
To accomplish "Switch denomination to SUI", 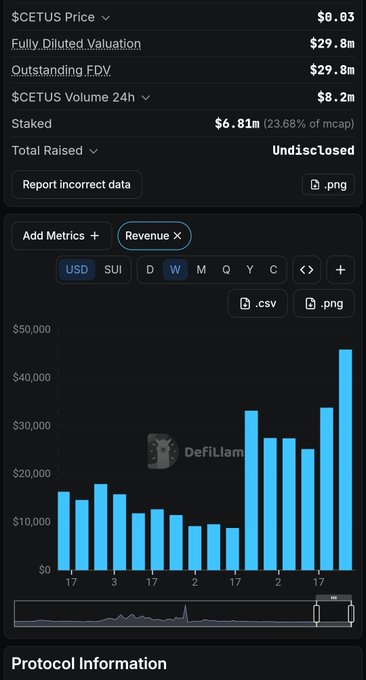I will (x=113, y=270).
